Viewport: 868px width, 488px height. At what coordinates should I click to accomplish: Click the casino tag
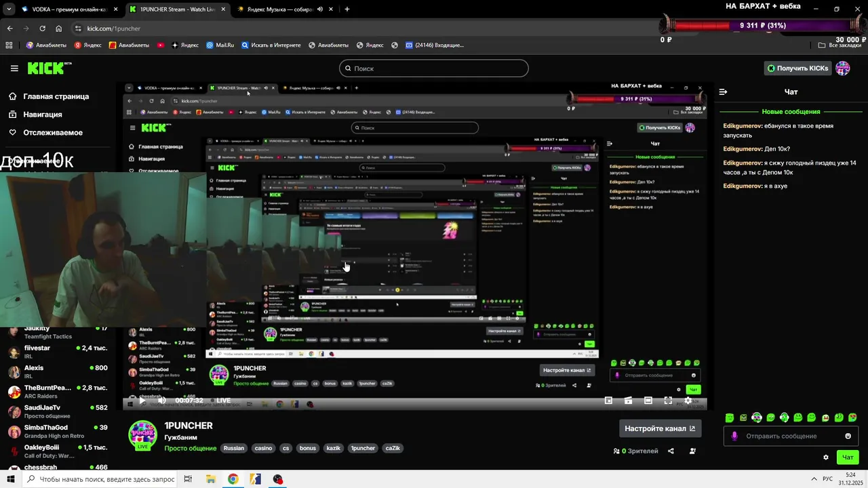pos(263,448)
